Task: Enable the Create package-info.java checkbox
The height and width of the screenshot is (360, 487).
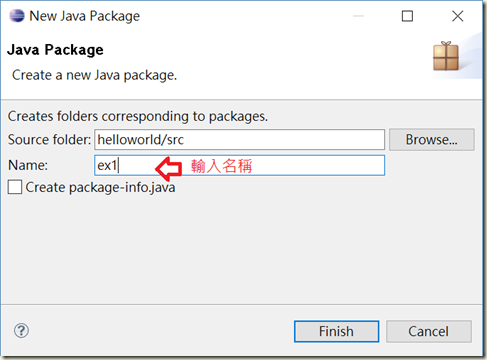Action: click(x=15, y=187)
